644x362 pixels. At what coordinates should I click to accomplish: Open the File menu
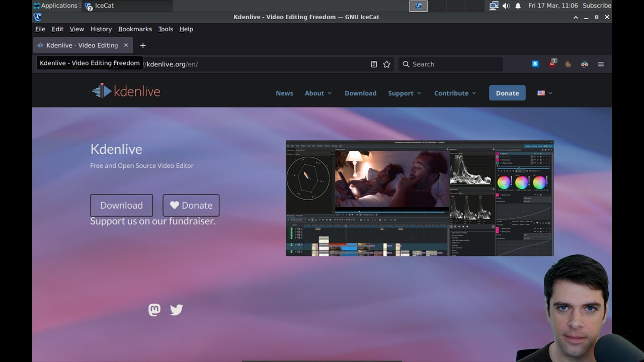[40, 29]
